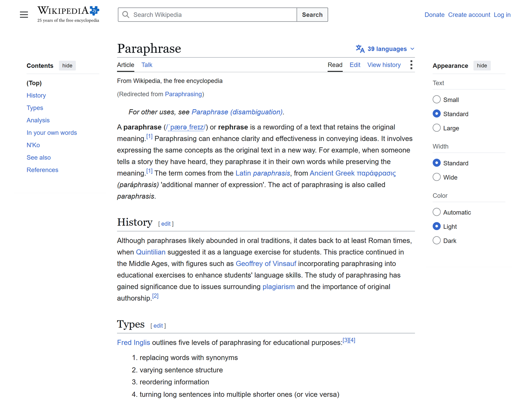Jump to History in contents sidebar
Viewport: 532px width, 399px height.
click(x=36, y=95)
